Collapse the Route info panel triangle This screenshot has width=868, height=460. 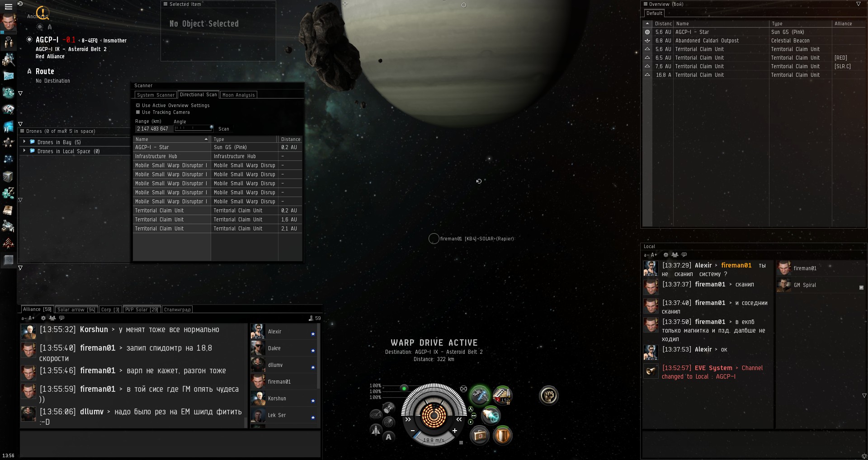tap(20, 94)
